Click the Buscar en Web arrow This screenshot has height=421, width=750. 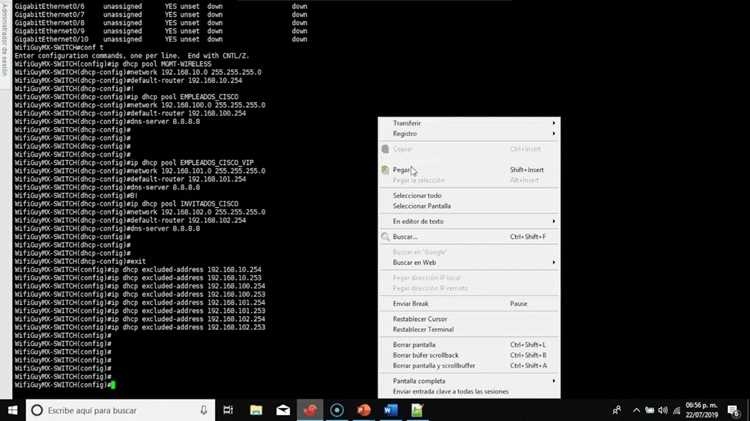click(554, 263)
